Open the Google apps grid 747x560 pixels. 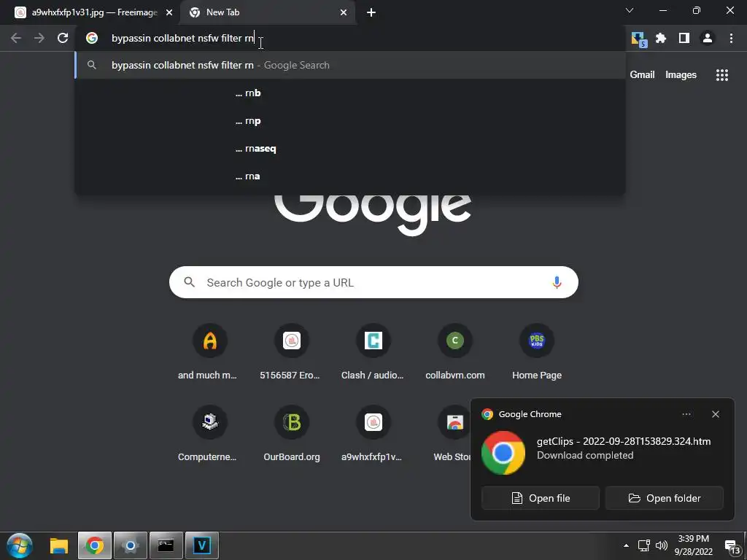pos(721,75)
